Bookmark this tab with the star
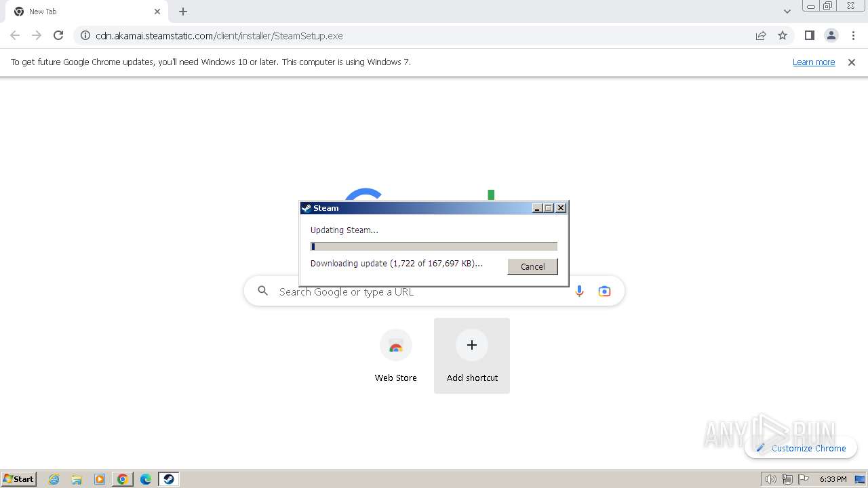Screen dimensions: 868x488 (783, 35)
